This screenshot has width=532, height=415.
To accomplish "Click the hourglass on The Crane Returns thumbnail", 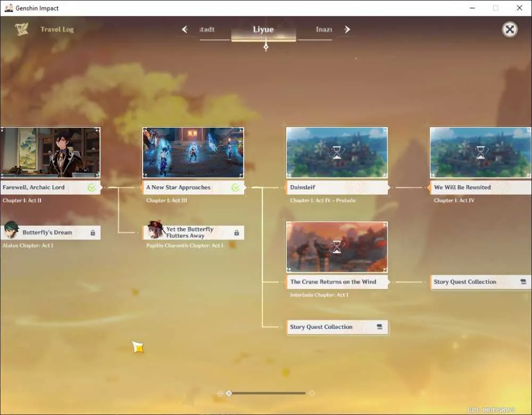I will click(337, 247).
